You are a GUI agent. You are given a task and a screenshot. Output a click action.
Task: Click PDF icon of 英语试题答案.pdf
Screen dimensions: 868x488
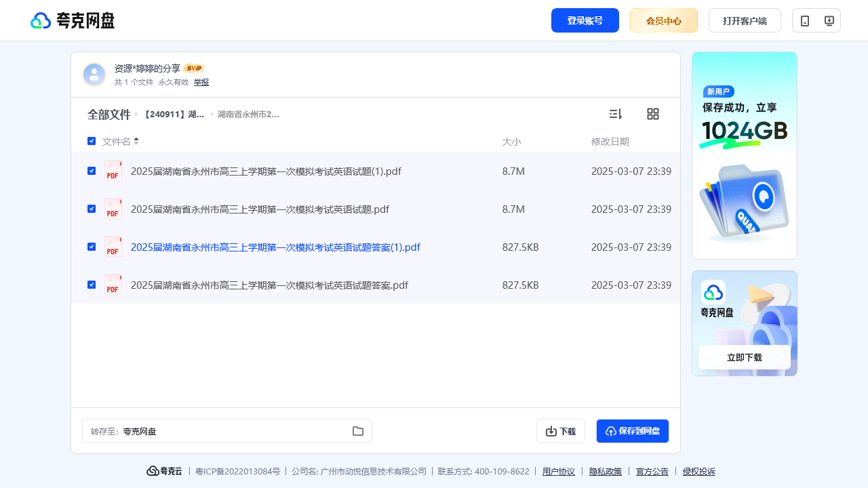click(113, 285)
